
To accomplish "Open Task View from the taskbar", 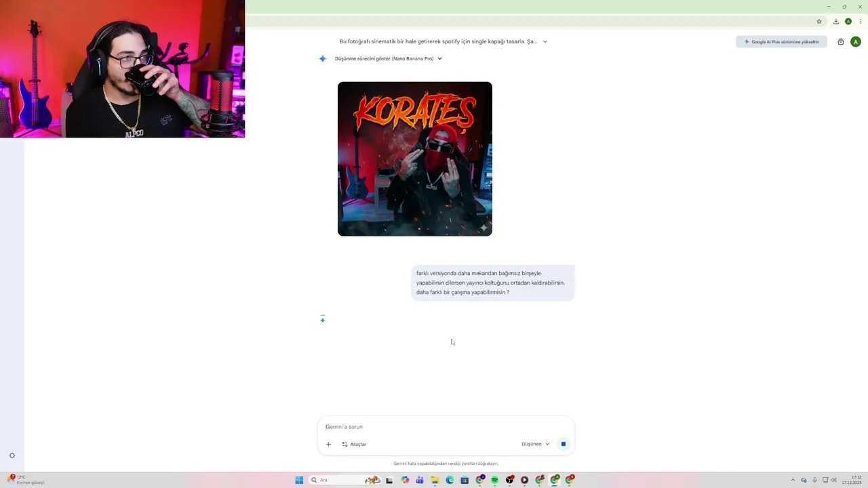I will 389,480.
